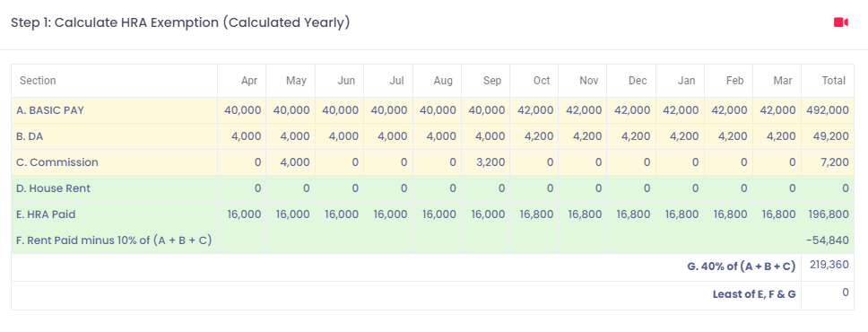Click the Jan column header
The width and height of the screenshot is (868, 332).
click(x=687, y=81)
